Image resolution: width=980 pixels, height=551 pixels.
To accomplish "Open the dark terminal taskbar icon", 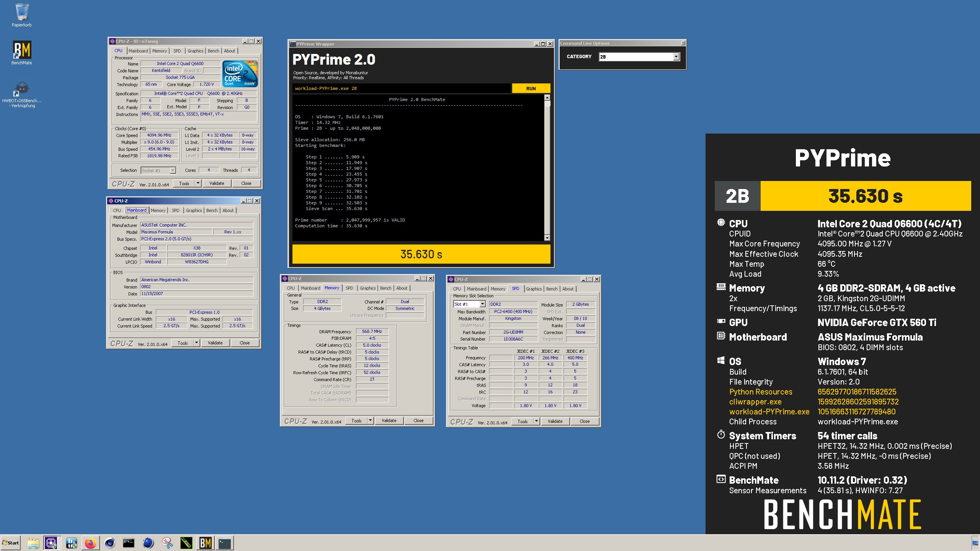I will click(x=225, y=543).
